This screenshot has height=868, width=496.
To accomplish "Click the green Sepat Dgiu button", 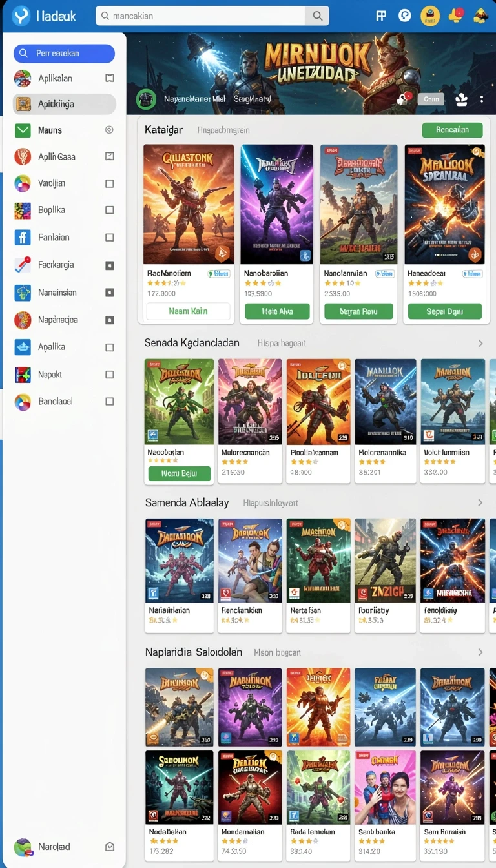I will pyautogui.click(x=444, y=311).
